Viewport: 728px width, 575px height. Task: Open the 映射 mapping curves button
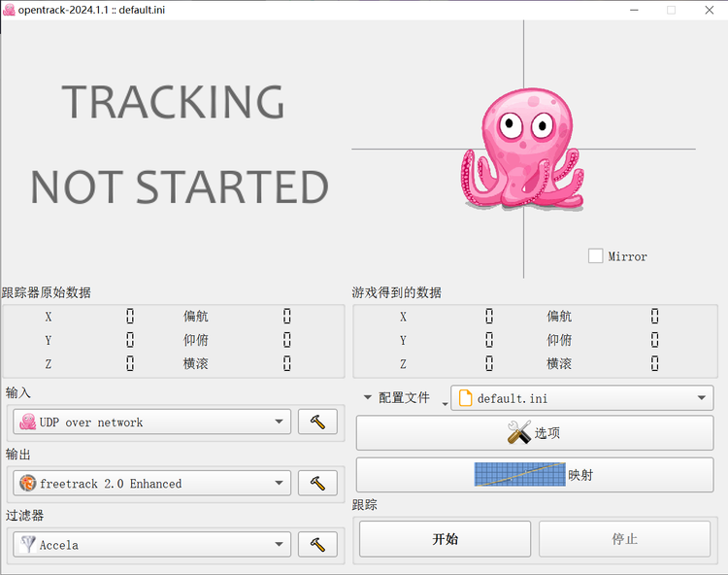535,475
